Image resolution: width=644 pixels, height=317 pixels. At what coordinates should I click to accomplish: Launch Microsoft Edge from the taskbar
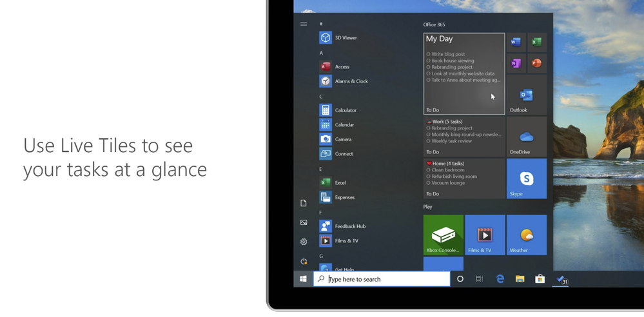[x=500, y=279]
